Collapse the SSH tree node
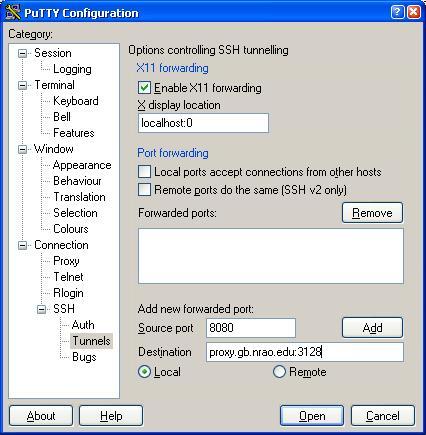The width and height of the screenshot is (426, 435). coord(41,309)
